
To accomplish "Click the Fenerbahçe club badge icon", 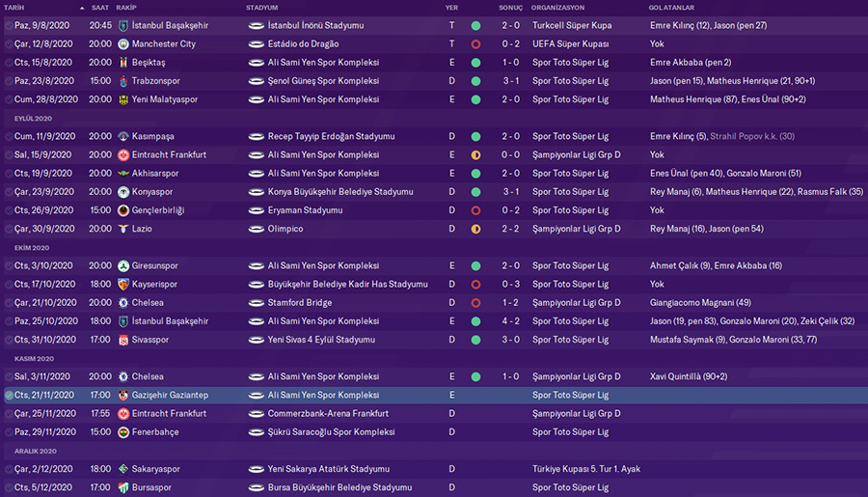I will coord(122,432).
